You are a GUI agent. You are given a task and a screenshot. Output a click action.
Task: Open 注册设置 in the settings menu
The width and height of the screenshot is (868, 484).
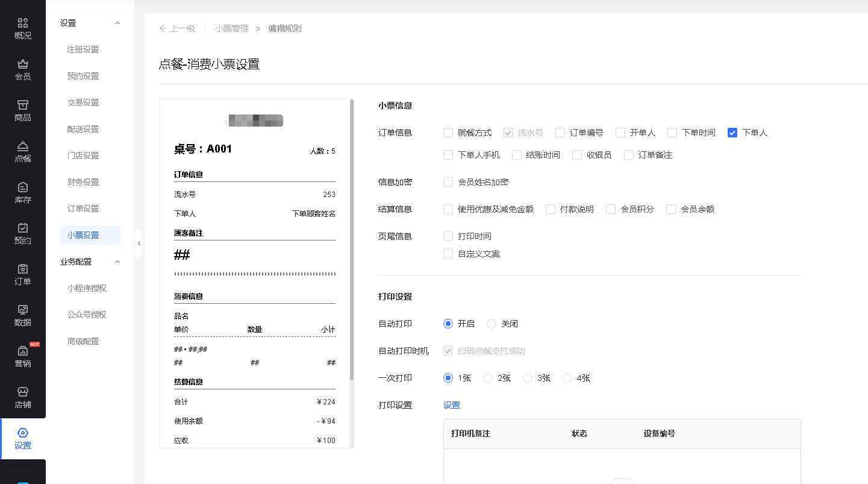(x=83, y=49)
